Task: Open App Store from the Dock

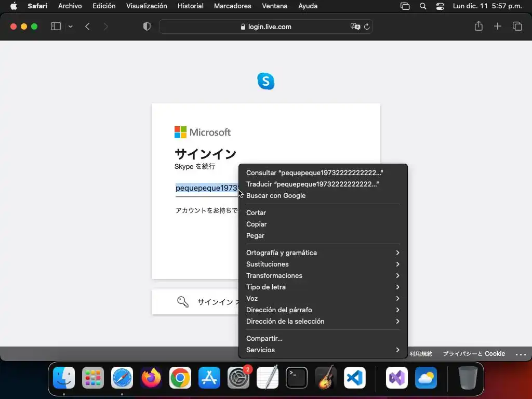Action: point(209,378)
